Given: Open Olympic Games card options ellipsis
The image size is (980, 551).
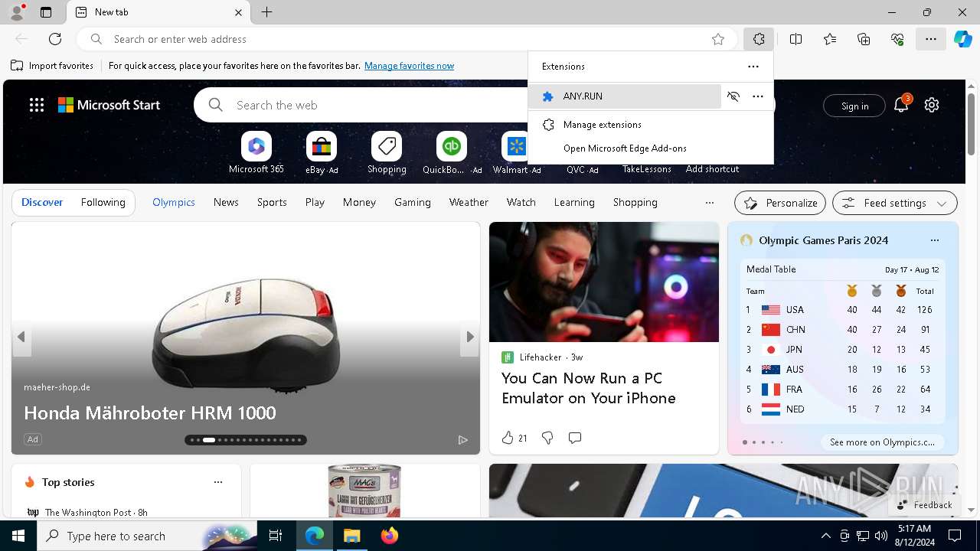Looking at the screenshot, I should (934, 240).
